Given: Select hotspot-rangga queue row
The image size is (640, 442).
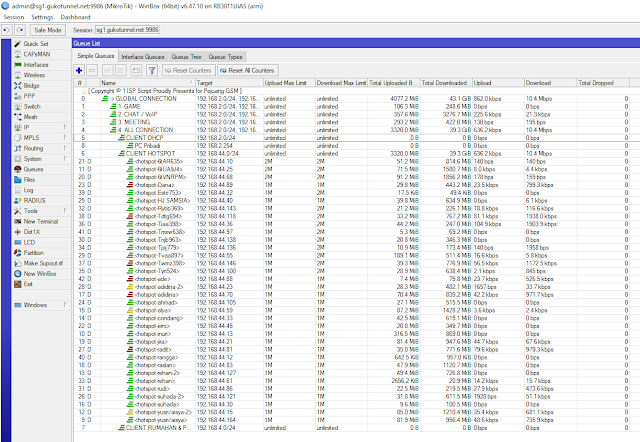Looking at the screenshot, I should pyautogui.click(x=353, y=357).
